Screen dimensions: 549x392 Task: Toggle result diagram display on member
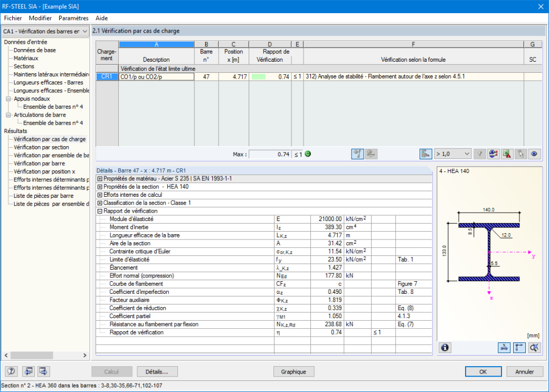[x=357, y=154]
